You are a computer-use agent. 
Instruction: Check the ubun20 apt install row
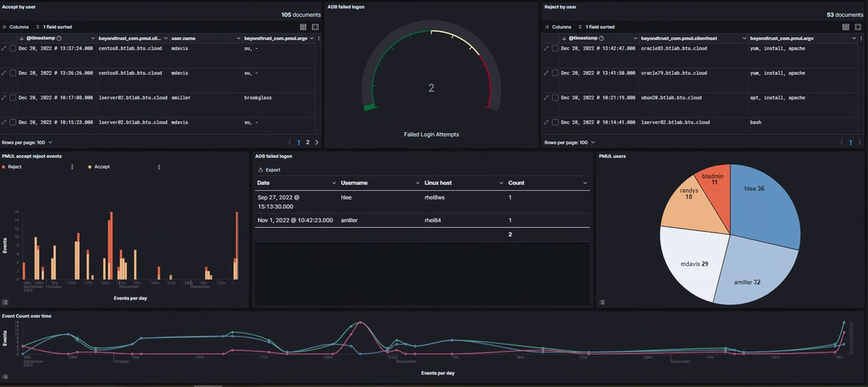coord(555,98)
